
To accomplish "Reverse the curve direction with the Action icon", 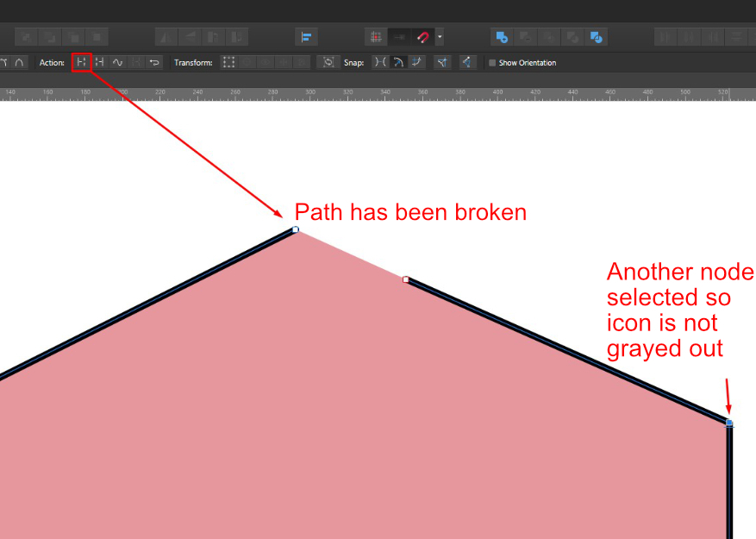I will 154,62.
